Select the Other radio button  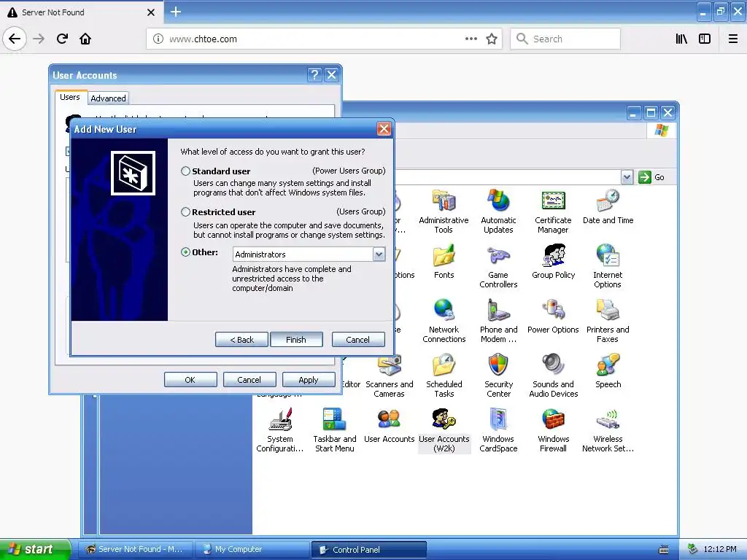[x=185, y=252]
